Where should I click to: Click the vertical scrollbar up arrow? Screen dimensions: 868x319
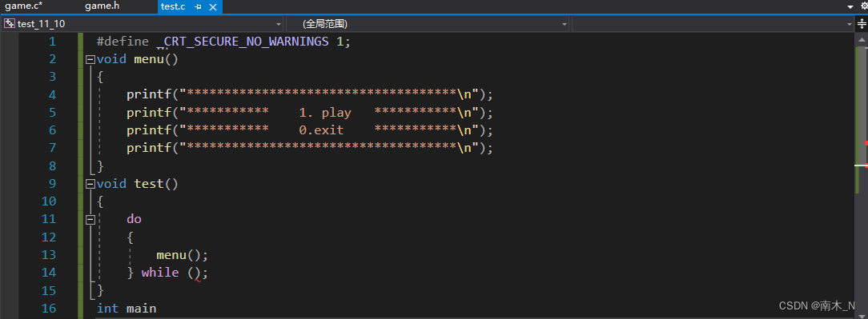tap(862, 39)
